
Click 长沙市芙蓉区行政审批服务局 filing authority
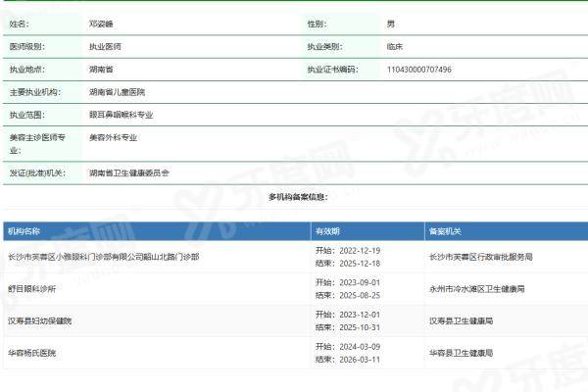(480, 256)
